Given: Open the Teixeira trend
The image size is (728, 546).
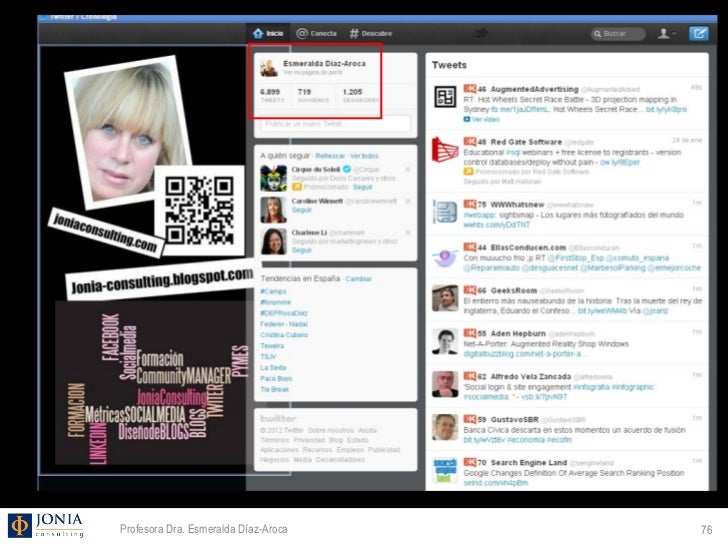Looking at the screenshot, I should coord(272,346).
